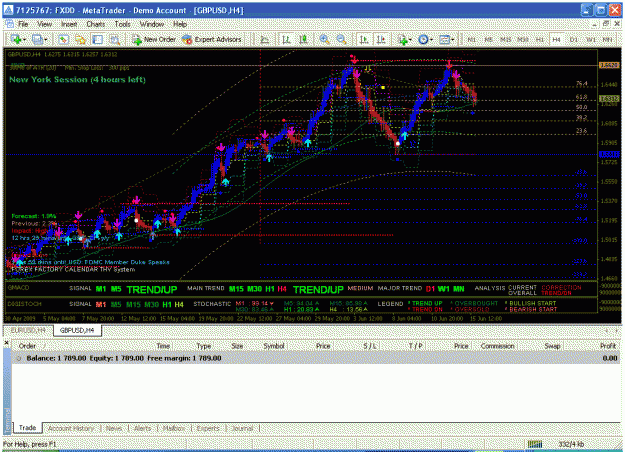This screenshot has height=452, width=625.
Task: Click the connection status bars icon
Action: [535, 444]
